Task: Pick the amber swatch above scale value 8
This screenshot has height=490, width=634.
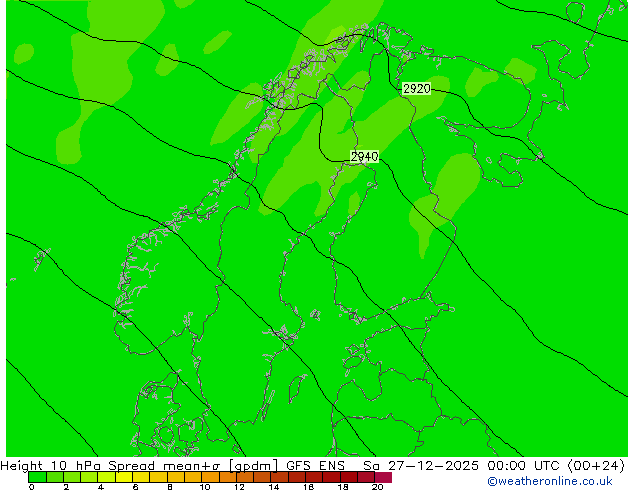Action: pos(176,477)
